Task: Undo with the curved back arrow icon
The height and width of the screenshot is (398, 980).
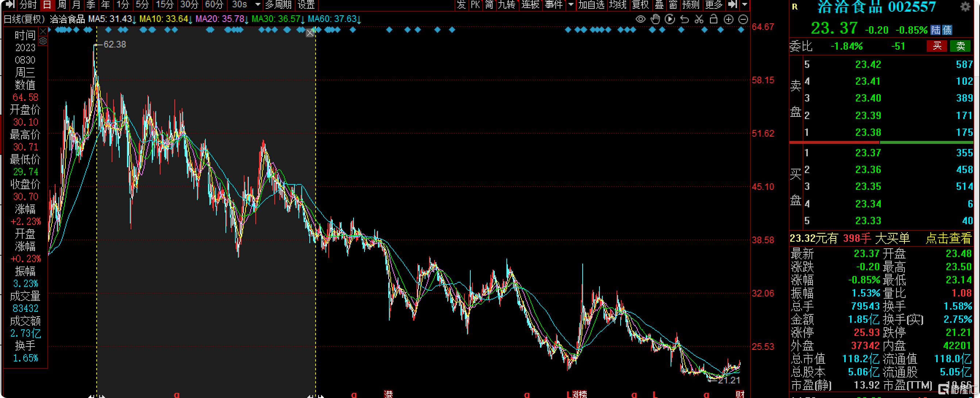Action: 684,19
